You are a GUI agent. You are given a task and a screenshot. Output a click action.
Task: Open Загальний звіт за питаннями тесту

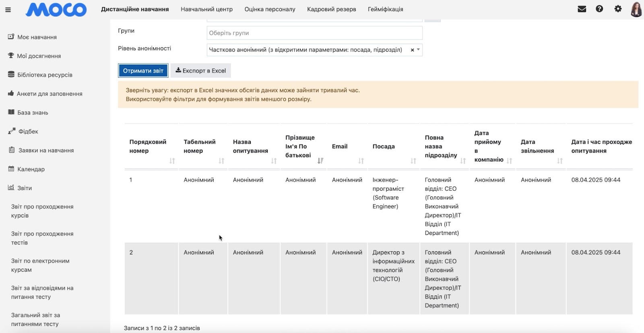(35, 319)
